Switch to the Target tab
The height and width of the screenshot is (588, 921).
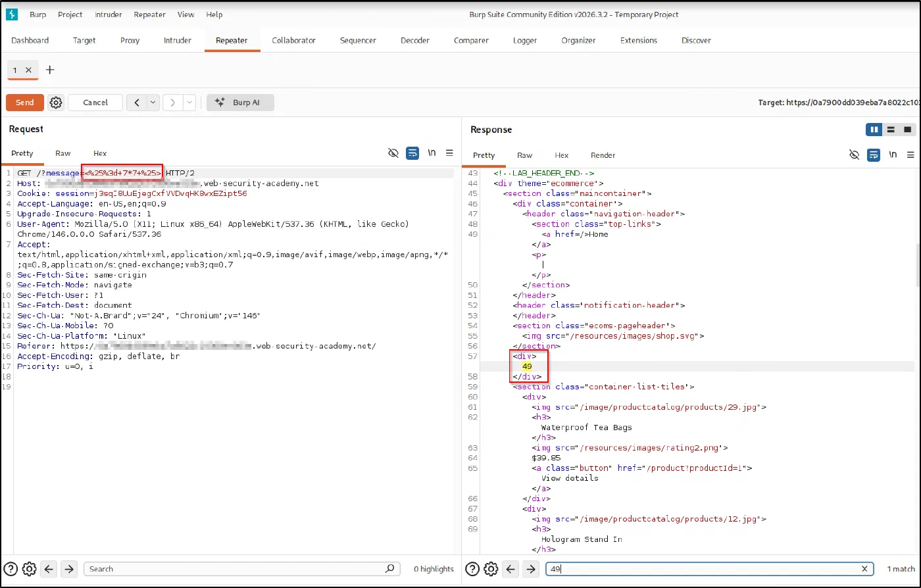coord(84,40)
